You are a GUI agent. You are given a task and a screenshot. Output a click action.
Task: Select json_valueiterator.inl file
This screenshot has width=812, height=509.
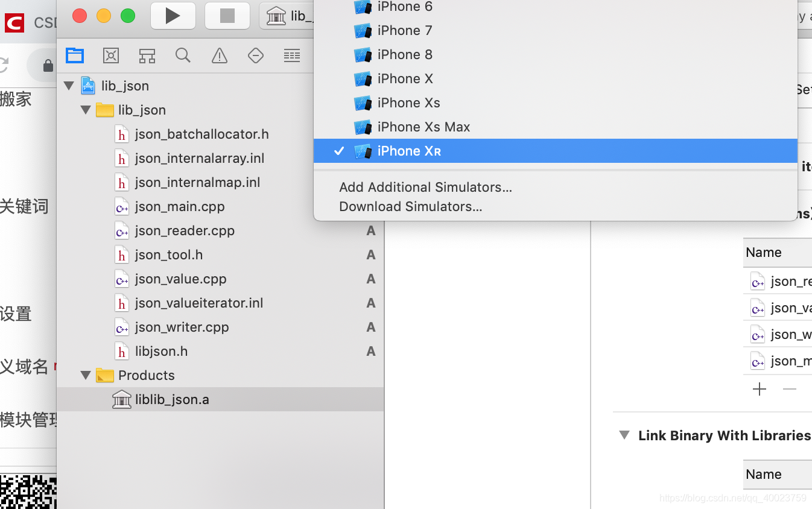coord(199,303)
